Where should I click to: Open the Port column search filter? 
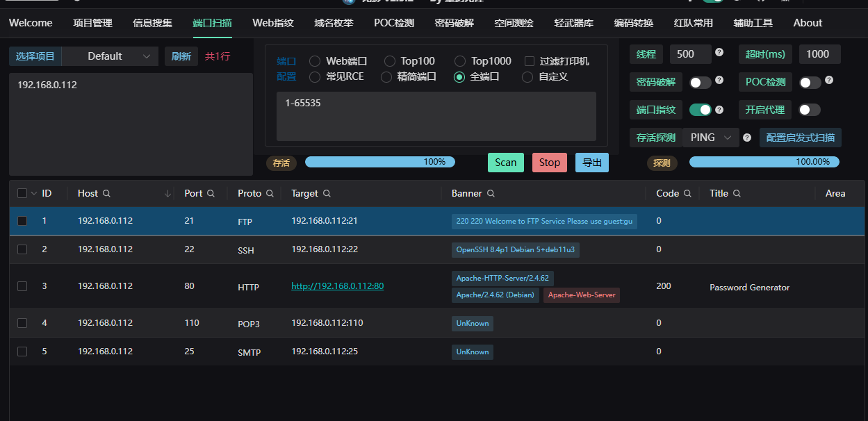coord(211,194)
